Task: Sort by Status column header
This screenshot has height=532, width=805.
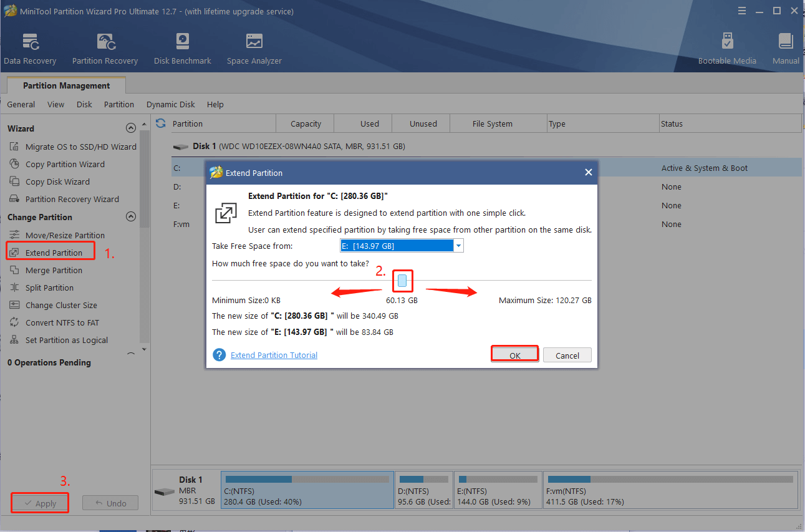Action: click(x=730, y=123)
